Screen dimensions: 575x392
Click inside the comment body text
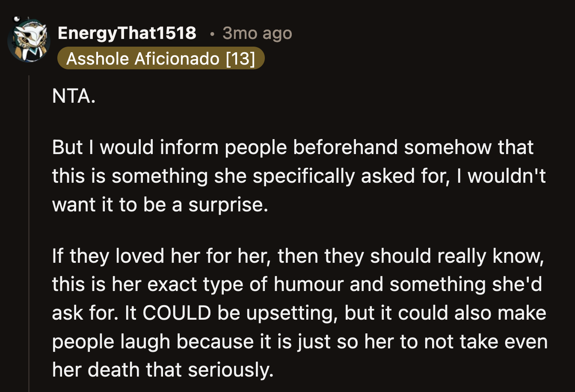(x=257, y=175)
